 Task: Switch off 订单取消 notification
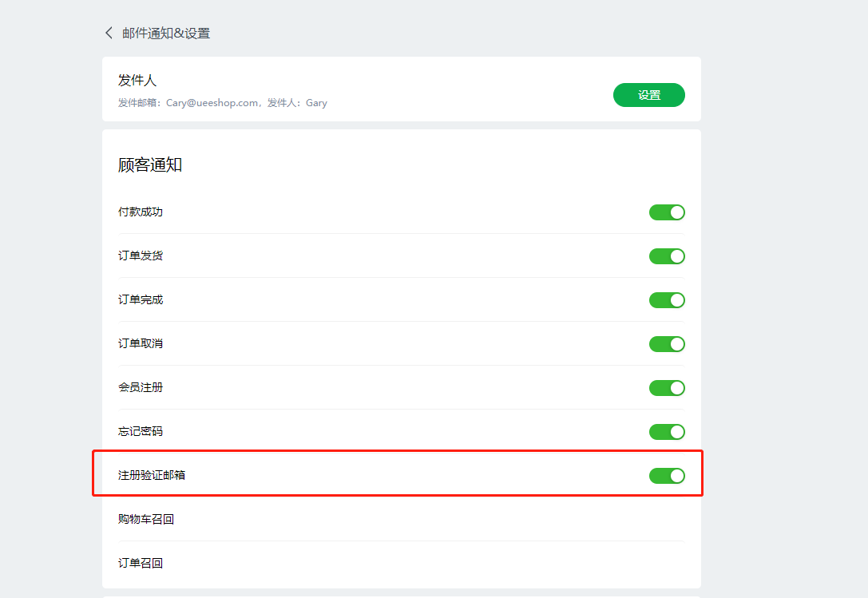click(667, 344)
